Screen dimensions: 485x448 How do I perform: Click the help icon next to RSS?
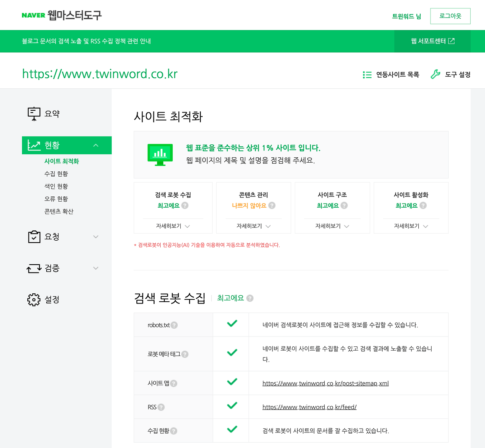[161, 407]
